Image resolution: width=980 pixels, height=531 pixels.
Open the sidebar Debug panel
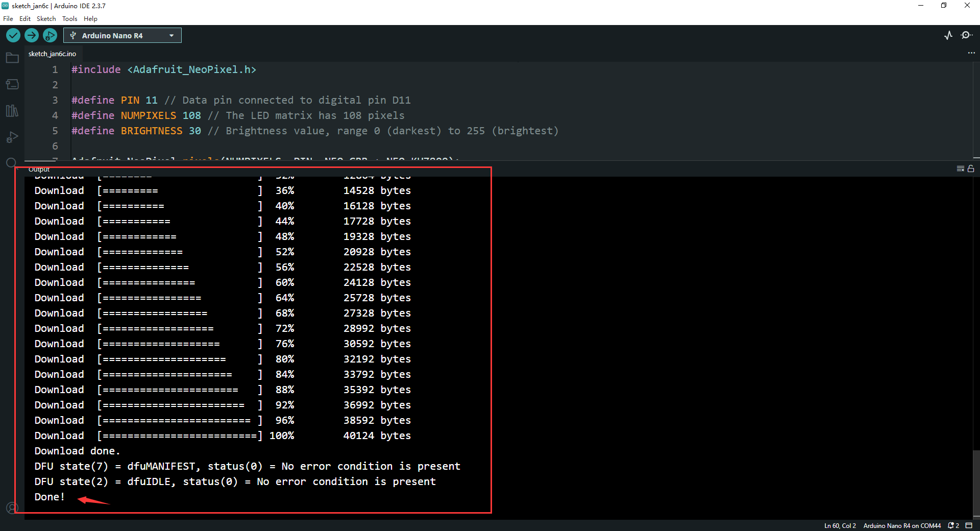coord(12,137)
